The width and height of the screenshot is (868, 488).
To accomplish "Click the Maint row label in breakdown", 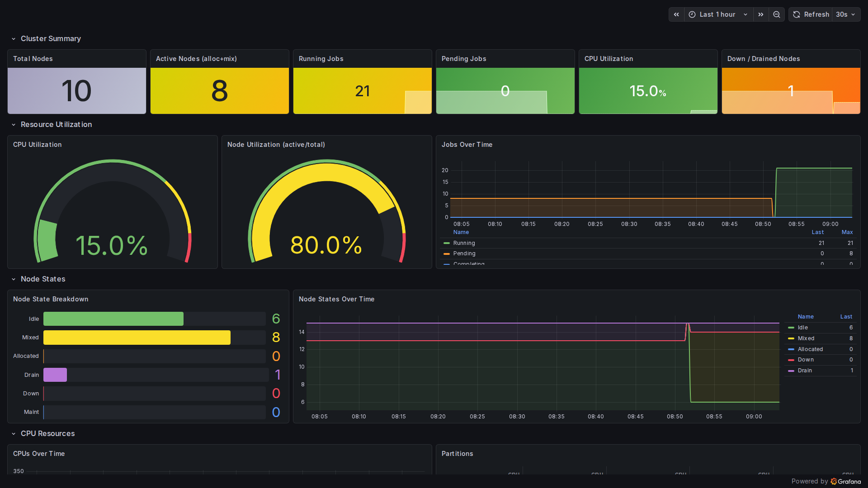I will [x=31, y=412].
